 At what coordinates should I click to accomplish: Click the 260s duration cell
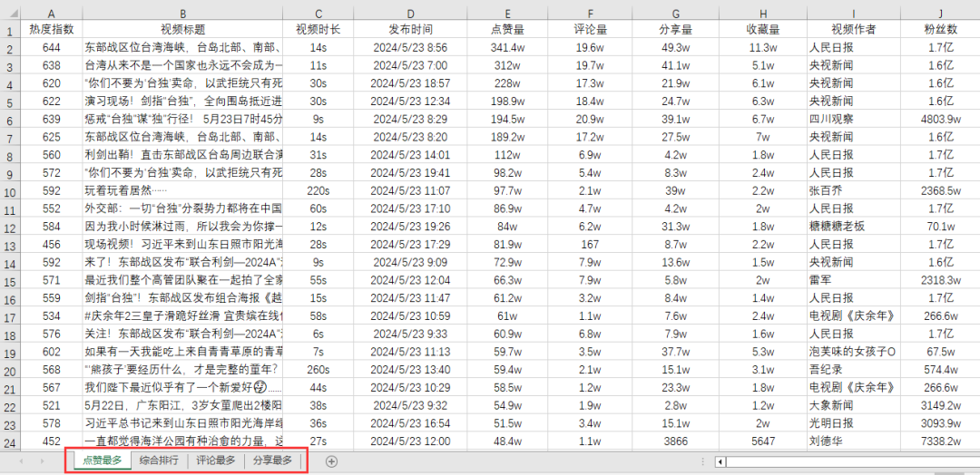318,370
